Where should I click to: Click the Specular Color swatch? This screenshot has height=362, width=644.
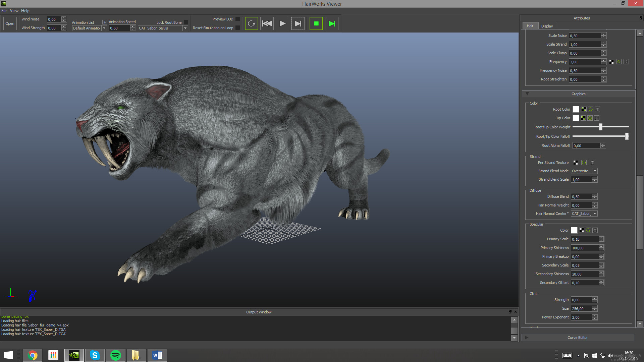pos(574,230)
